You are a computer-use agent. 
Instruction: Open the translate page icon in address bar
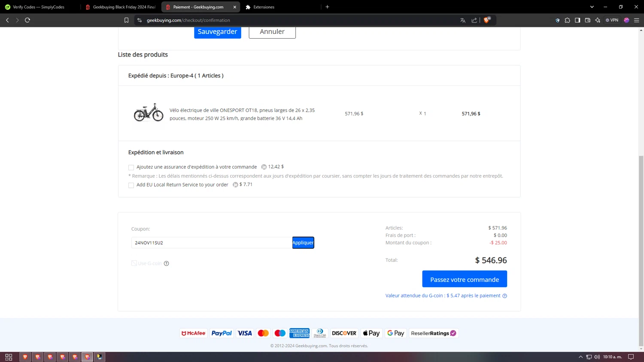[x=463, y=20]
